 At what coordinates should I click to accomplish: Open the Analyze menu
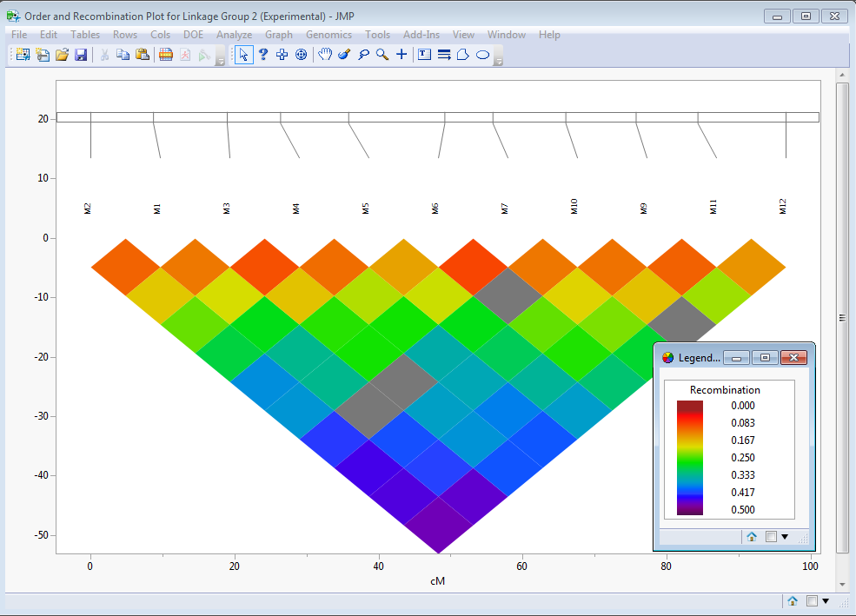[x=234, y=35]
